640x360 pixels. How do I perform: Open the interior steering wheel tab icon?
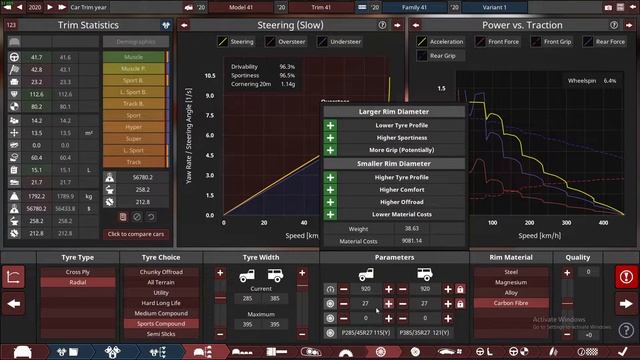[484, 351]
